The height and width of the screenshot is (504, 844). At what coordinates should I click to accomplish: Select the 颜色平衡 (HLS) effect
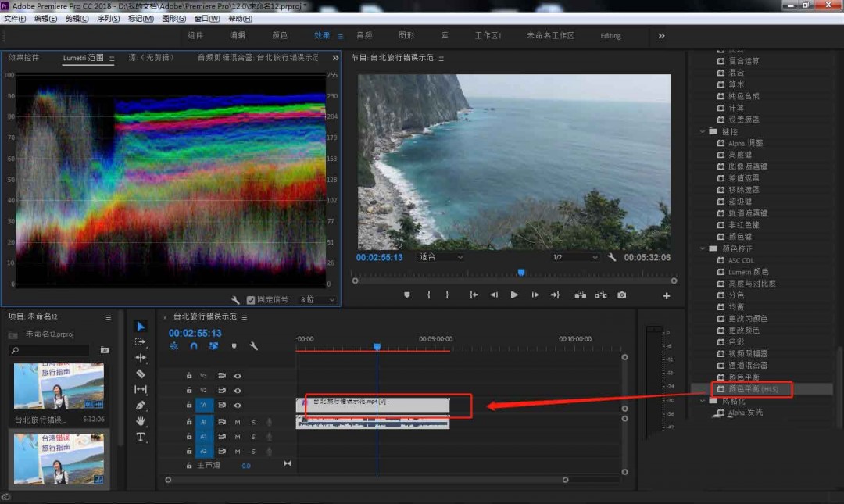pyautogui.click(x=753, y=388)
